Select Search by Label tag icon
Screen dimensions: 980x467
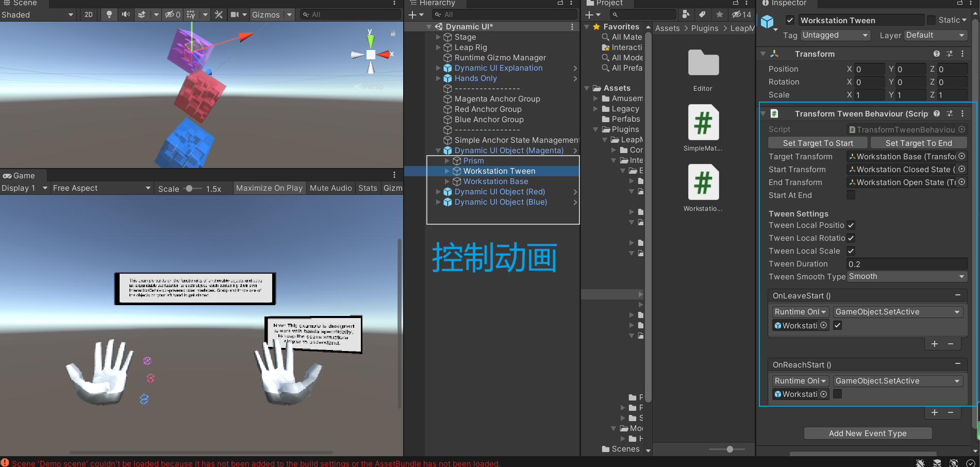pos(703,14)
